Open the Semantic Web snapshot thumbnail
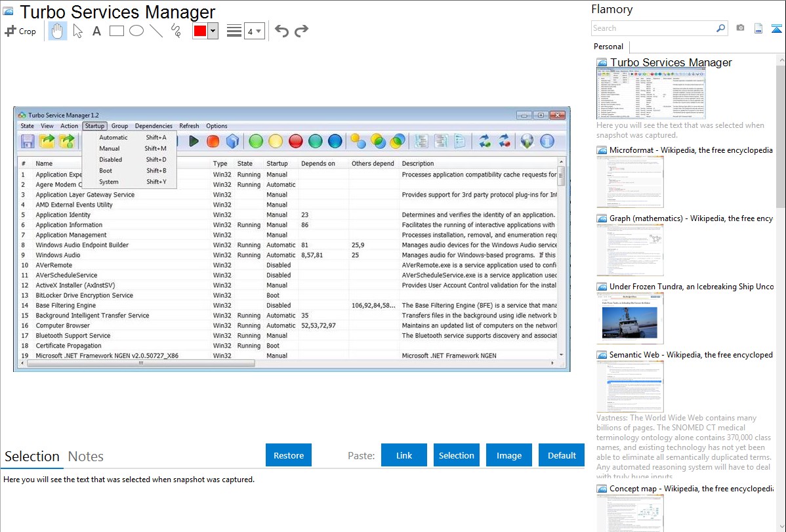This screenshot has height=532, width=786. click(x=630, y=386)
